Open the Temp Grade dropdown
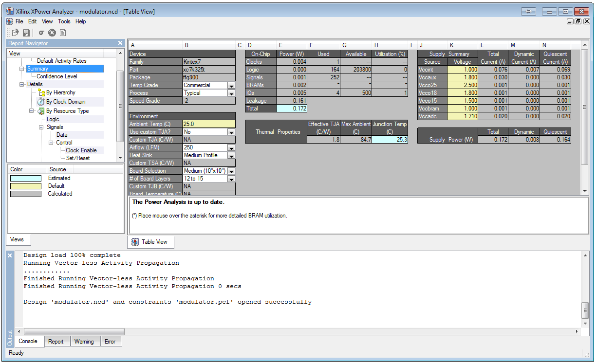Viewport: 597px width, 364px height. [x=231, y=85]
